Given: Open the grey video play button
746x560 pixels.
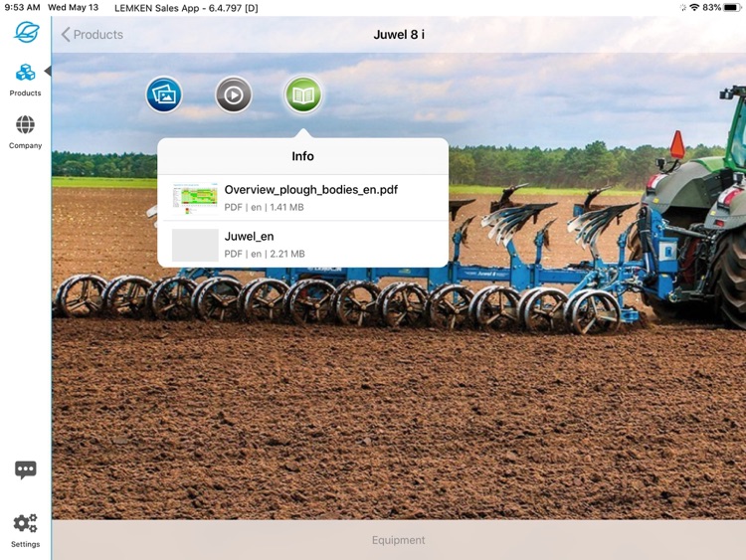Looking at the screenshot, I should tap(234, 94).
